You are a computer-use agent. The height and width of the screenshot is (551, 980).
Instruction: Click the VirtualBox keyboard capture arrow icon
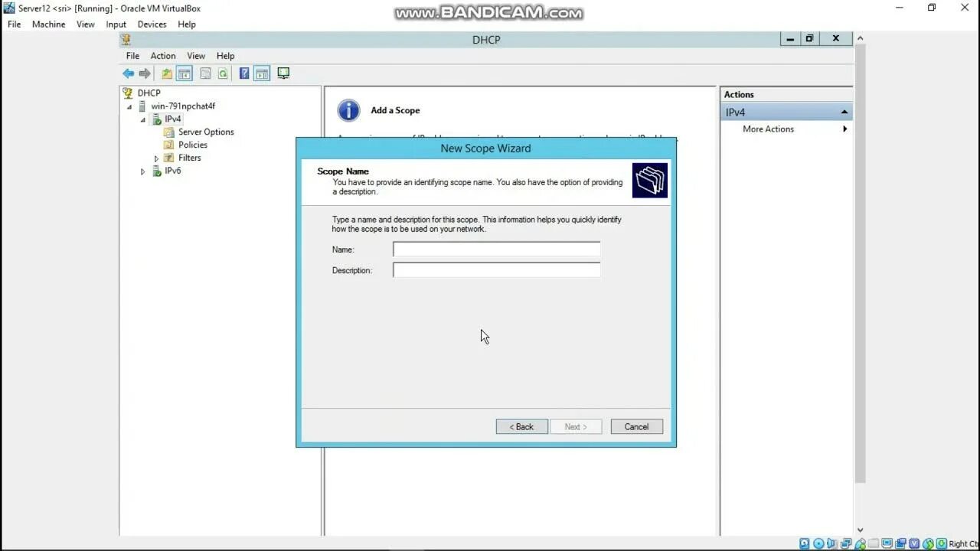click(942, 544)
